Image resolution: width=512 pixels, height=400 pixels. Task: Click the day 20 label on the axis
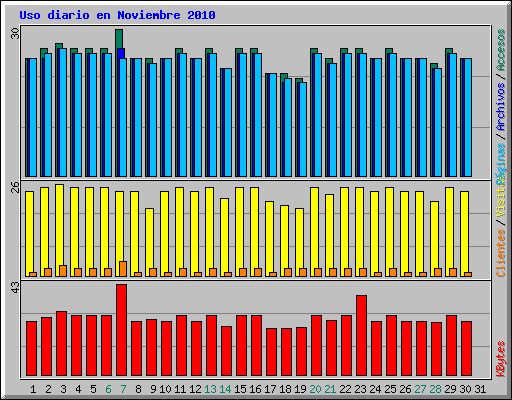[x=315, y=389]
